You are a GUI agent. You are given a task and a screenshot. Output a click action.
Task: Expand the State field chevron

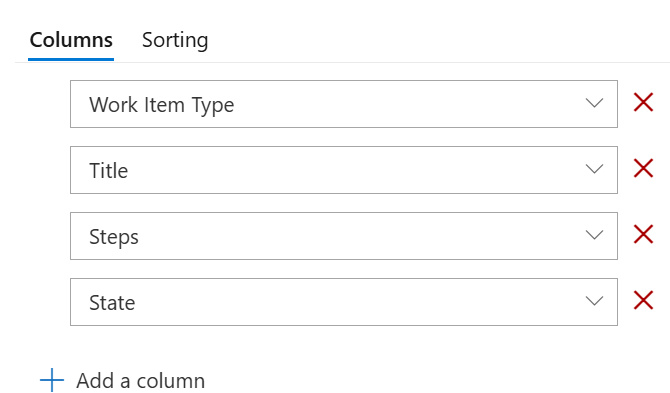(594, 301)
